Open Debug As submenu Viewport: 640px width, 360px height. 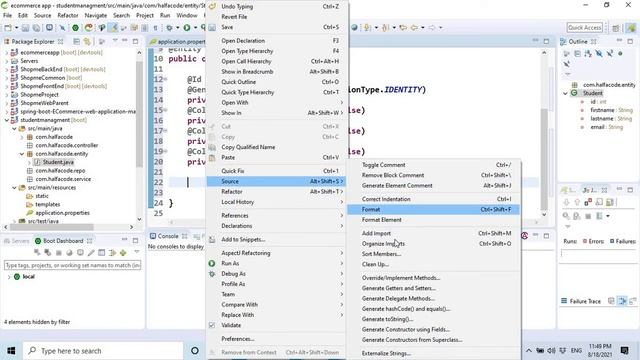[276, 274]
